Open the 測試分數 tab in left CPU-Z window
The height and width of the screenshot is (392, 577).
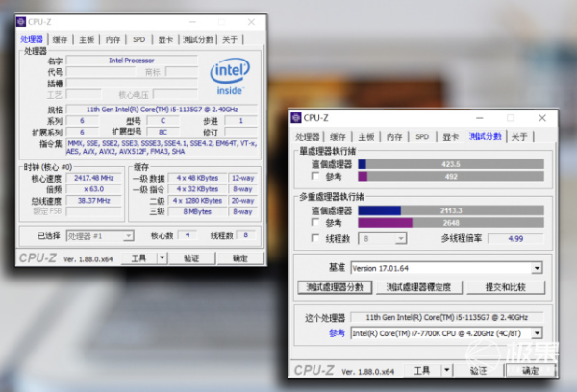(197, 39)
